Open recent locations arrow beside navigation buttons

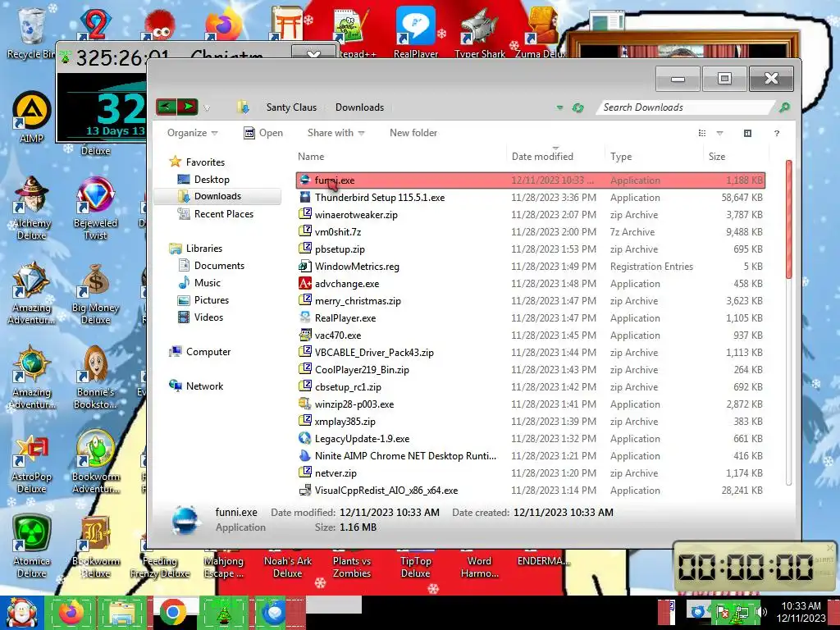click(207, 108)
